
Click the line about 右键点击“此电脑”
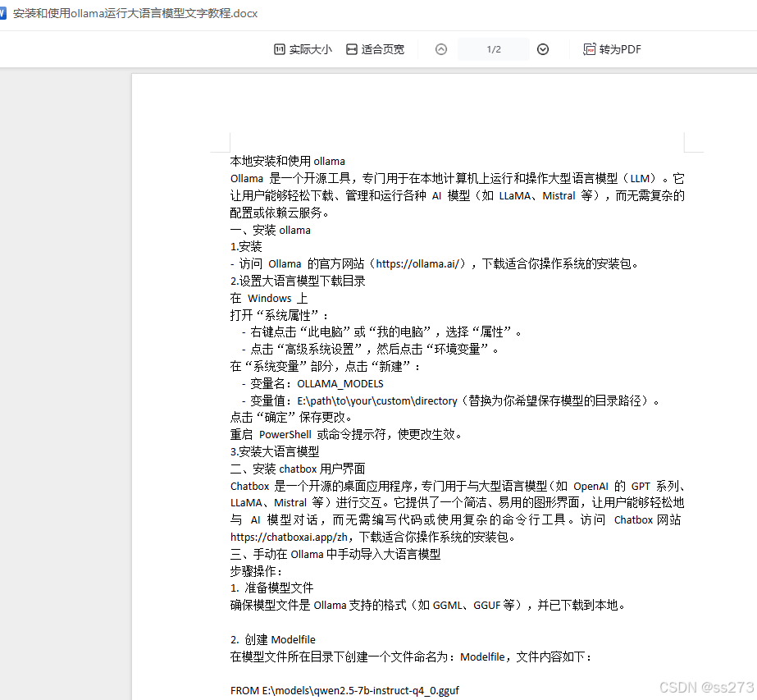pyautogui.click(x=381, y=332)
